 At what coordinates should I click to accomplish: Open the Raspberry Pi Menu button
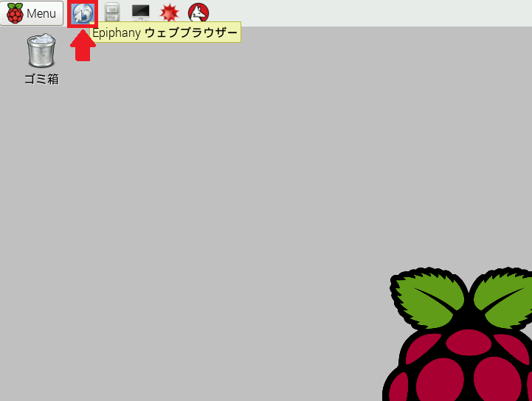tap(32, 13)
